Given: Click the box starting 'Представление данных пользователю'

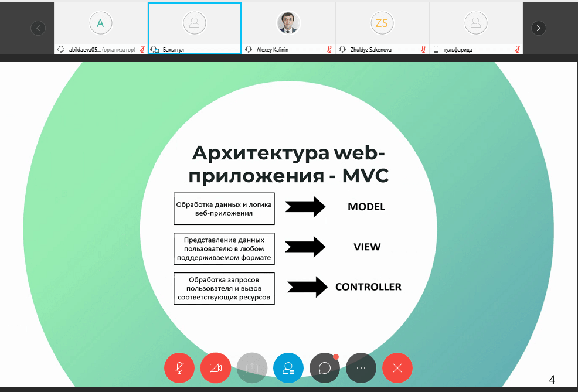Looking at the screenshot, I should coord(224,248).
